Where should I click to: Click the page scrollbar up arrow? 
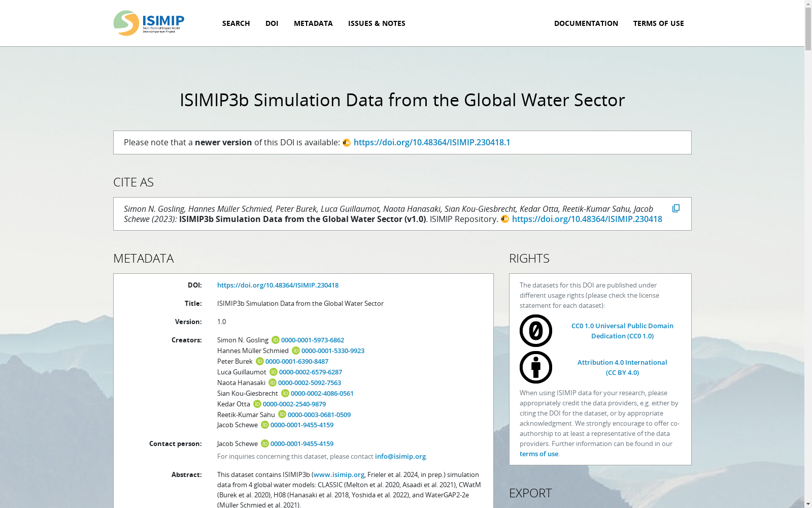(x=808, y=4)
